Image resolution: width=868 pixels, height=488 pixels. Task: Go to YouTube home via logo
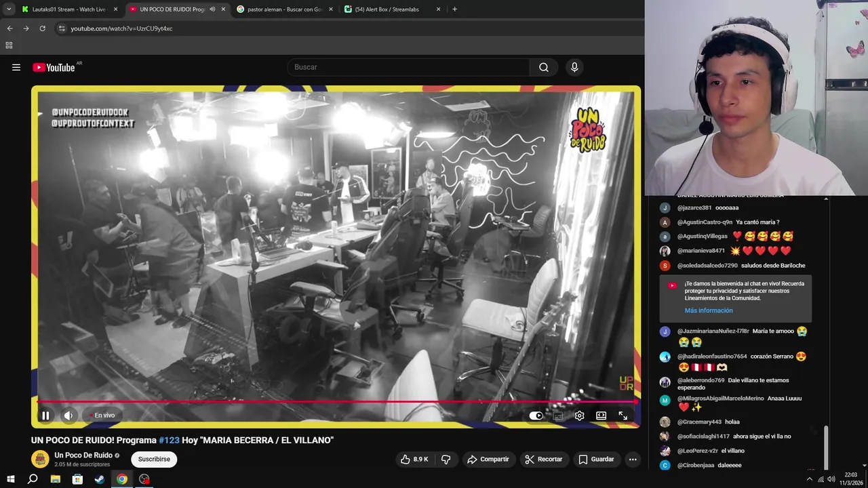54,67
